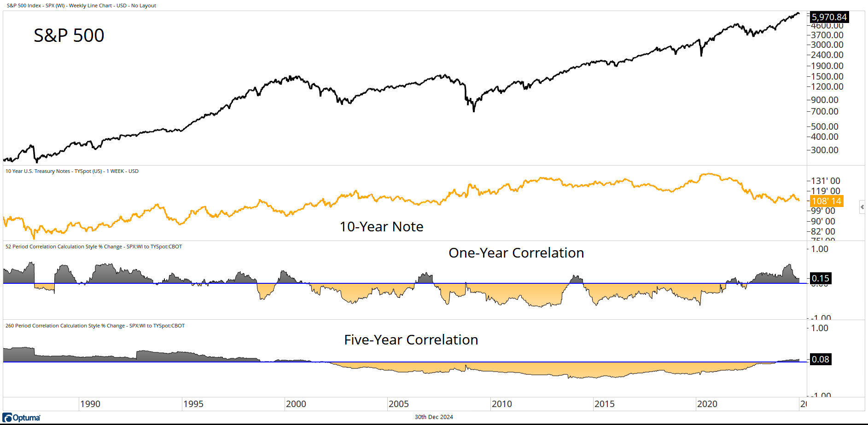Click the 5,970.84 S&P price tag
The width and height of the screenshot is (868, 425).
tap(829, 17)
